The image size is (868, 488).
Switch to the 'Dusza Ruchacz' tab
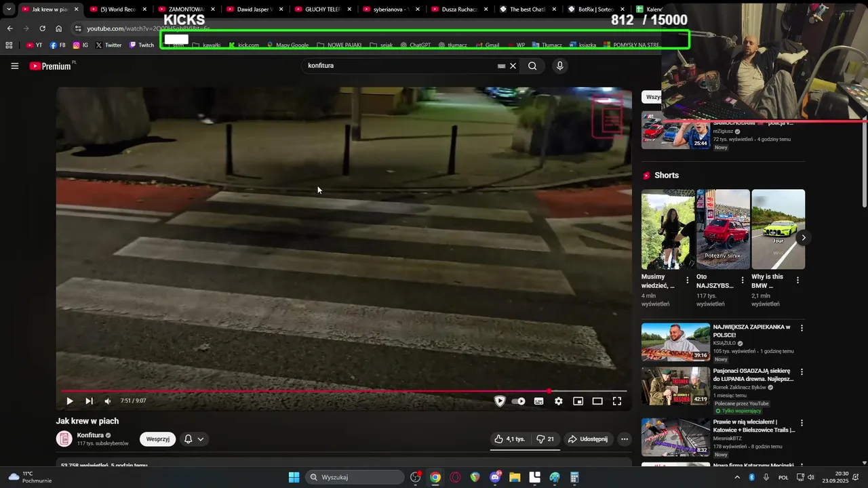coord(459,9)
